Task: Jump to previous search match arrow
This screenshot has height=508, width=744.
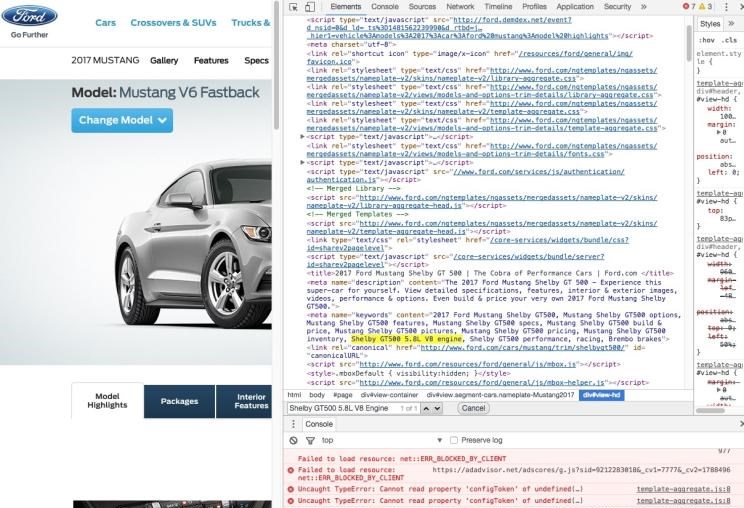Action: [426, 408]
